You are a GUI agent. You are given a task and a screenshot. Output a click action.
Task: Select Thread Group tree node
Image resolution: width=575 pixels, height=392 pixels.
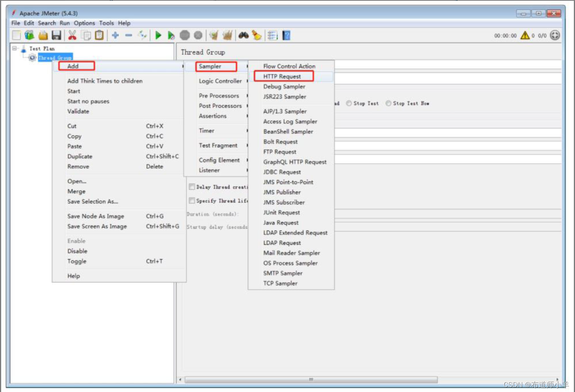coord(55,58)
